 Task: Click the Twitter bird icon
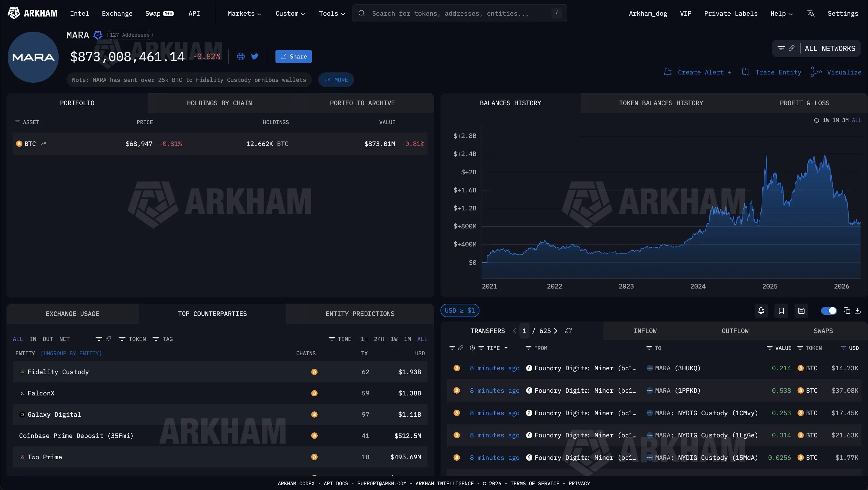pos(255,56)
